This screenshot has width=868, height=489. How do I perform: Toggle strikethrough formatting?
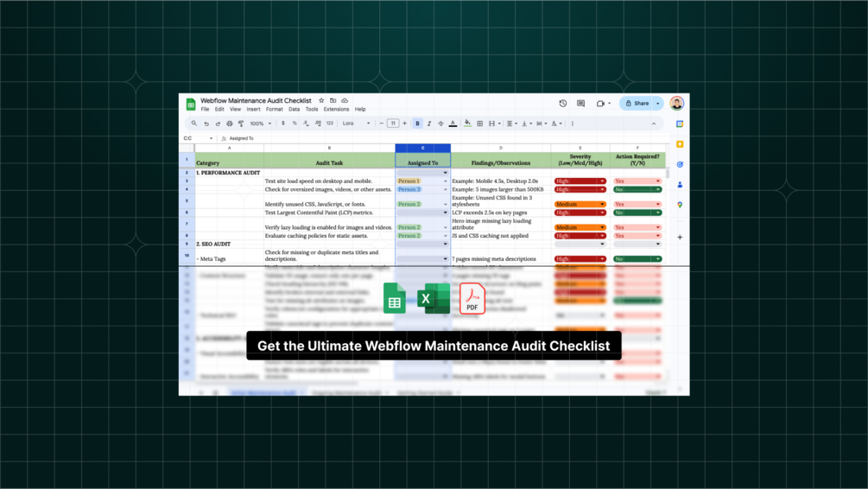pos(440,124)
